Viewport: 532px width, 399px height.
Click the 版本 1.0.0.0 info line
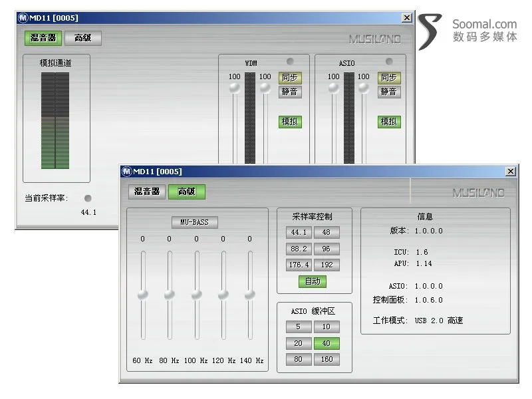416,231
